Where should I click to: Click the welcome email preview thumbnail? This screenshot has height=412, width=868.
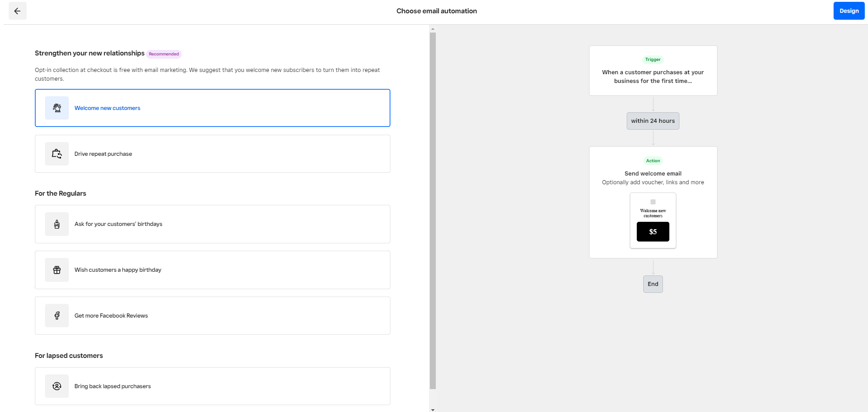(653, 221)
